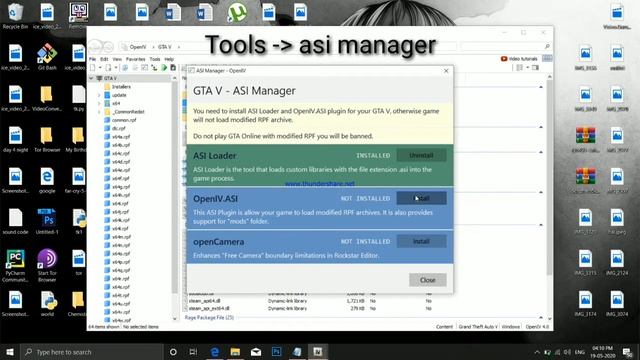The width and height of the screenshot is (640, 360).
Task: Click the view layout icon near Video tutorials
Action: pyautogui.click(x=519, y=68)
